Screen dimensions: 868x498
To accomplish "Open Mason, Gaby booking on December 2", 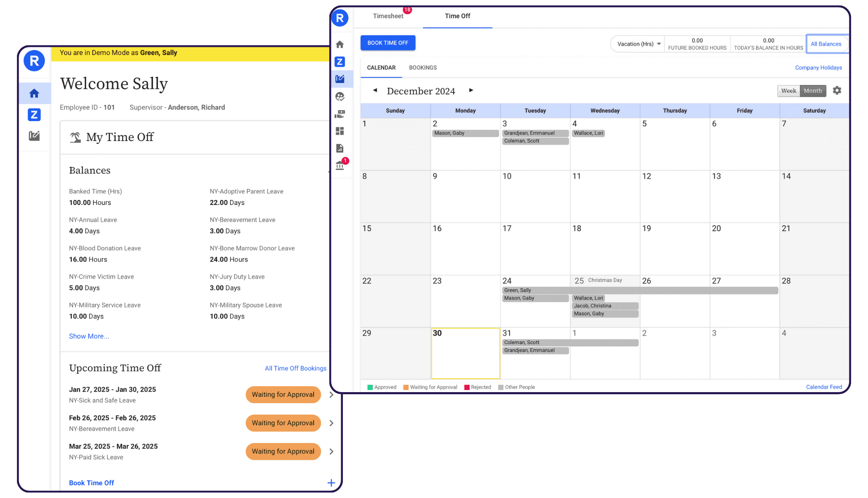I will pyautogui.click(x=465, y=133).
